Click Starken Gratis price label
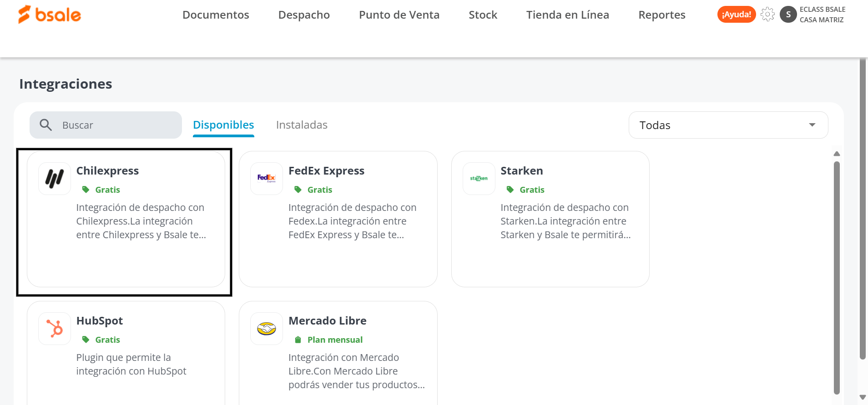Image resolution: width=868 pixels, height=405 pixels. (532, 190)
